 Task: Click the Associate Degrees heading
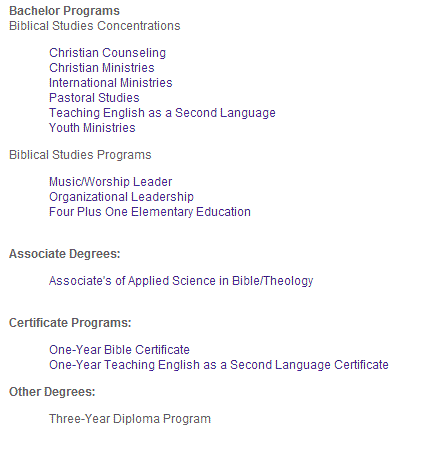(65, 254)
